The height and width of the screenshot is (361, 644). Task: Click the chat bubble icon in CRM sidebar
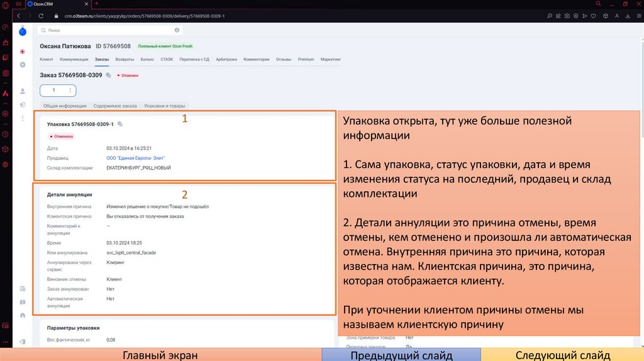(x=23, y=302)
